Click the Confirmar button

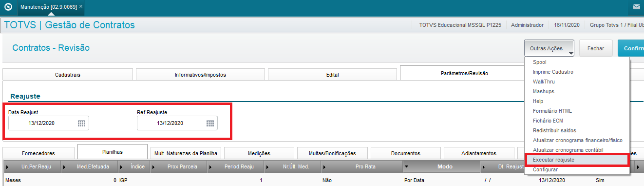coord(631,48)
